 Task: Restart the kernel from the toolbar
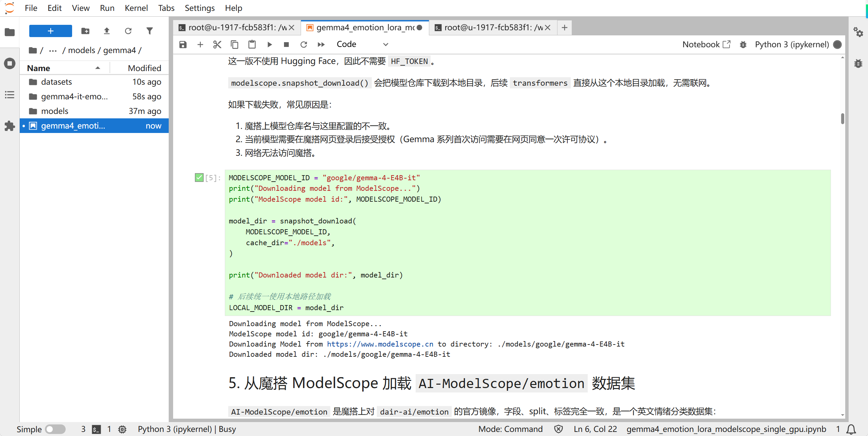[x=304, y=45]
